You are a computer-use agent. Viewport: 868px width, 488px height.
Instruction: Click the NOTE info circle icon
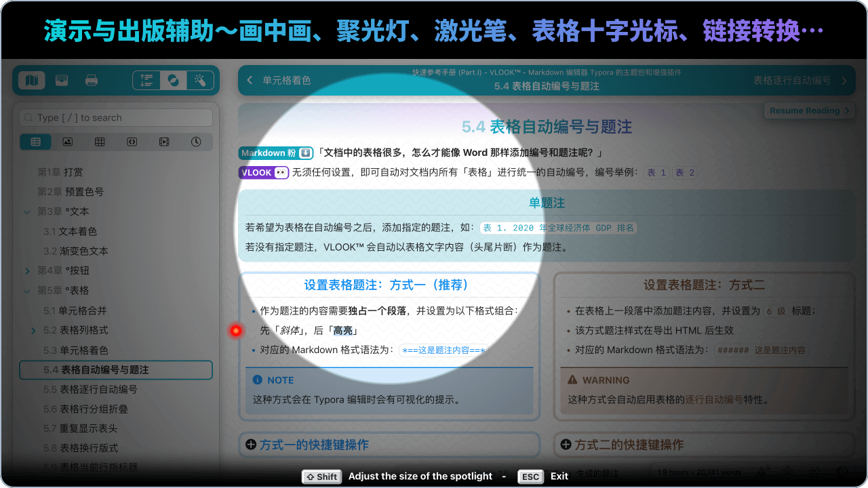[x=258, y=380]
